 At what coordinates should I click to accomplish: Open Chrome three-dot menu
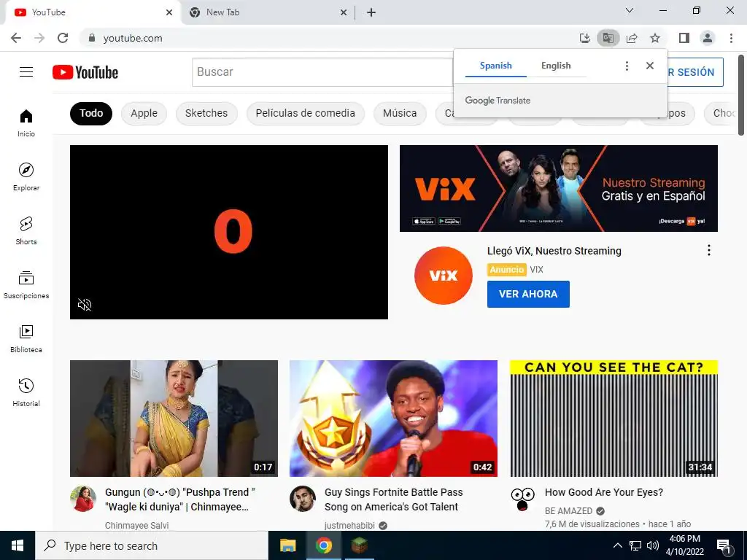coord(731,38)
